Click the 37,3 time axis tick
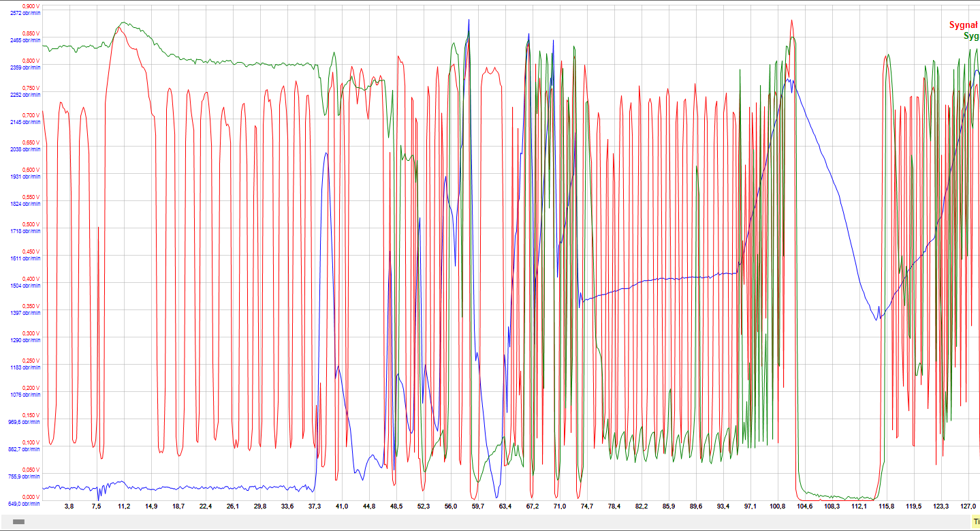Viewport: 980px width, 531px height. pos(314,506)
